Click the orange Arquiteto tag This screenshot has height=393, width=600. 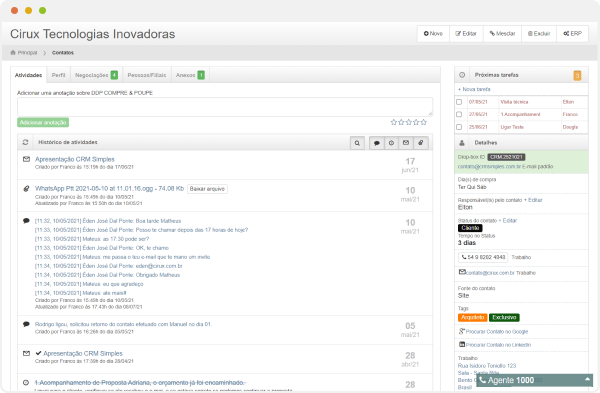coord(473,318)
